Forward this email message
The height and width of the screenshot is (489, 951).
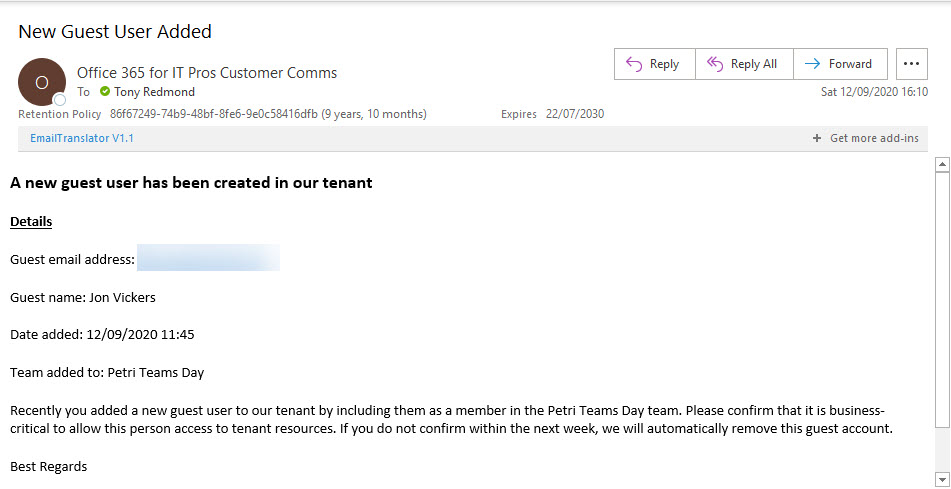tap(841, 64)
